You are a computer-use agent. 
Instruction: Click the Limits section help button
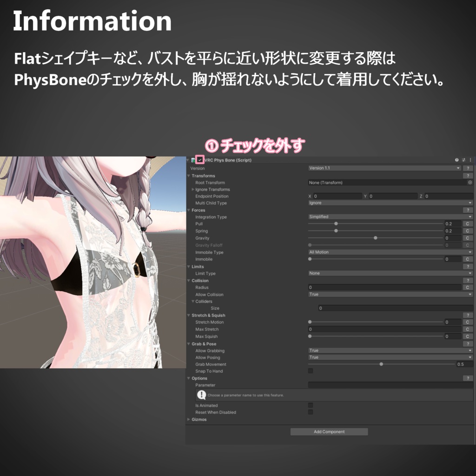click(x=468, y=266)
